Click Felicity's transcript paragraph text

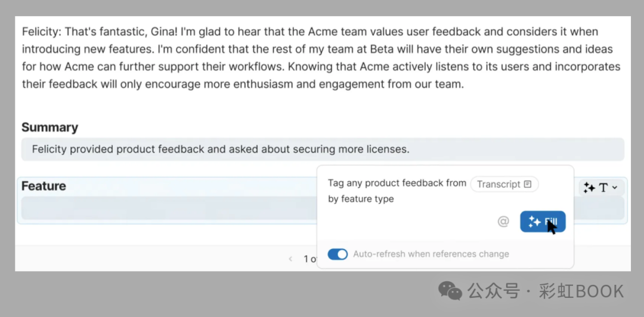click(321, 58)
